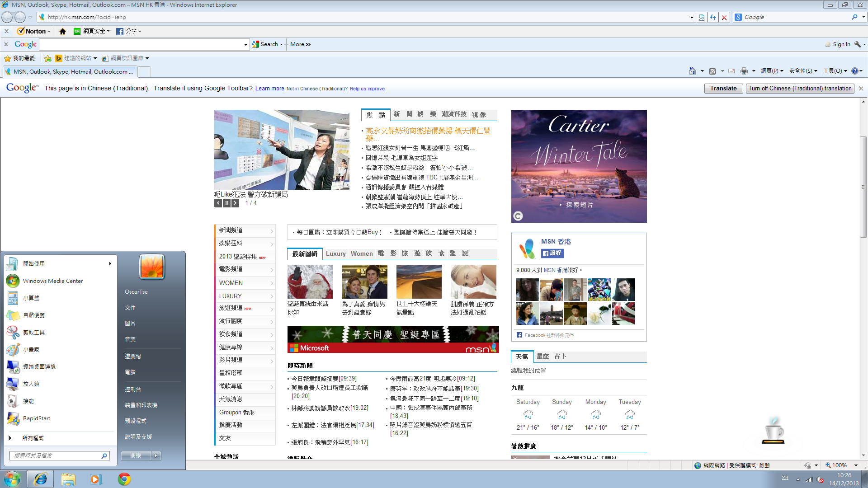This screenshot has height=488, width=868.
Task: Open the Google search provider dropdown arrow
Action: [x=863, y=17]
